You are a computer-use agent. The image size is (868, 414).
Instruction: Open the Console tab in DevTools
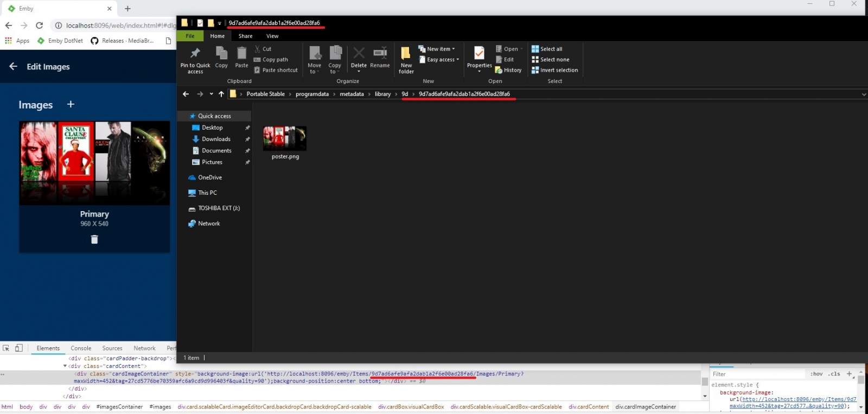[x=81, y=348]
